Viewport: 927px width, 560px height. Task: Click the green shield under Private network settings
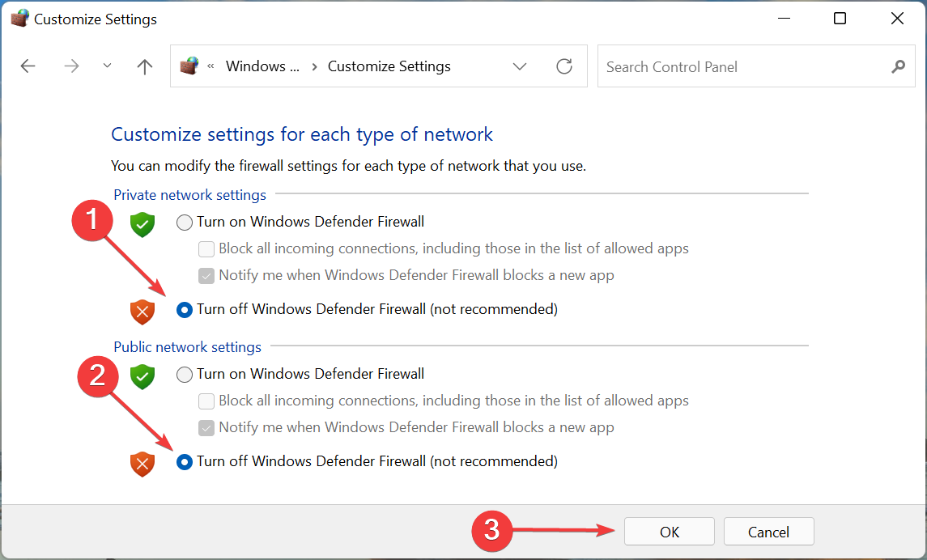pyautogui.click(x=142, y=225)
